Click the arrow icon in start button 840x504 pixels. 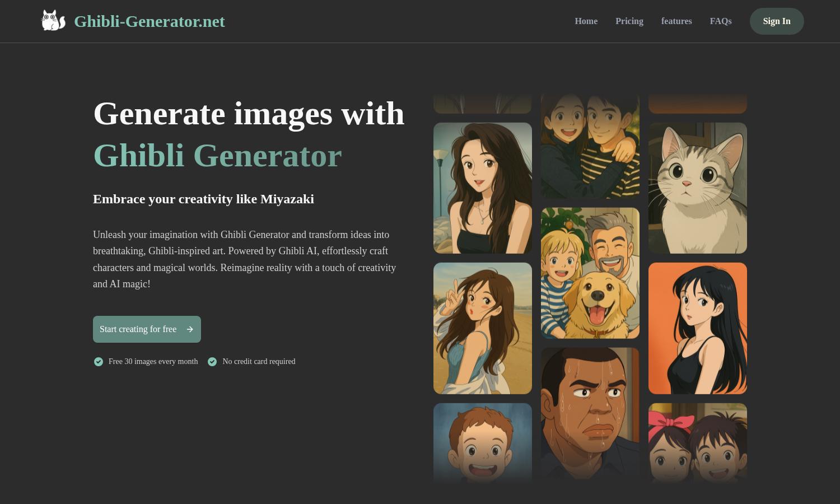pos(190,329)
